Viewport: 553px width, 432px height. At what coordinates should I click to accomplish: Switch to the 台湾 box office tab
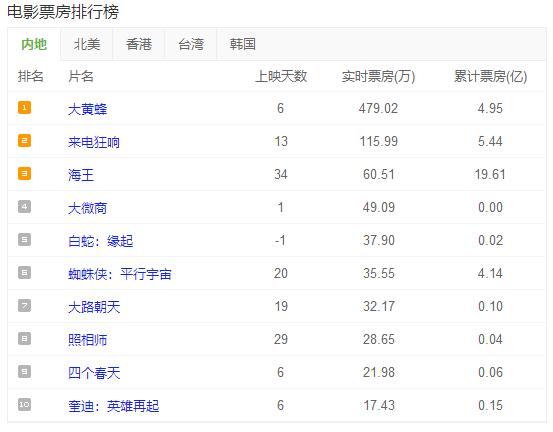[191, 44]
